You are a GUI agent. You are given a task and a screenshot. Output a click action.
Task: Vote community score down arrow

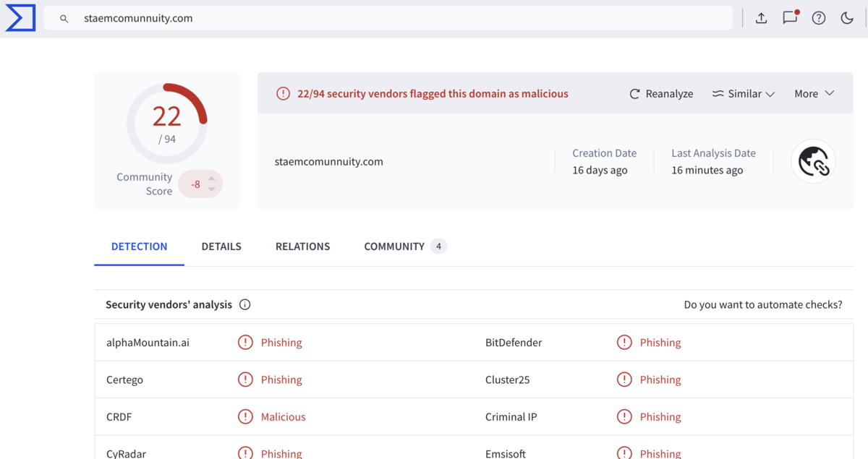pyautogui.click(x=211, y=189)
